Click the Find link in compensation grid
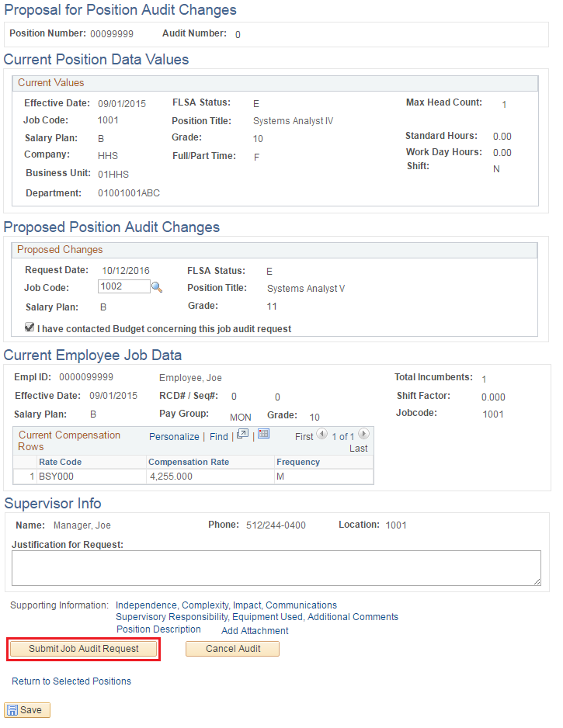Image resolution: width=563 pixels, height=728 pixels. pyautogui.click(x=219, y=437)
